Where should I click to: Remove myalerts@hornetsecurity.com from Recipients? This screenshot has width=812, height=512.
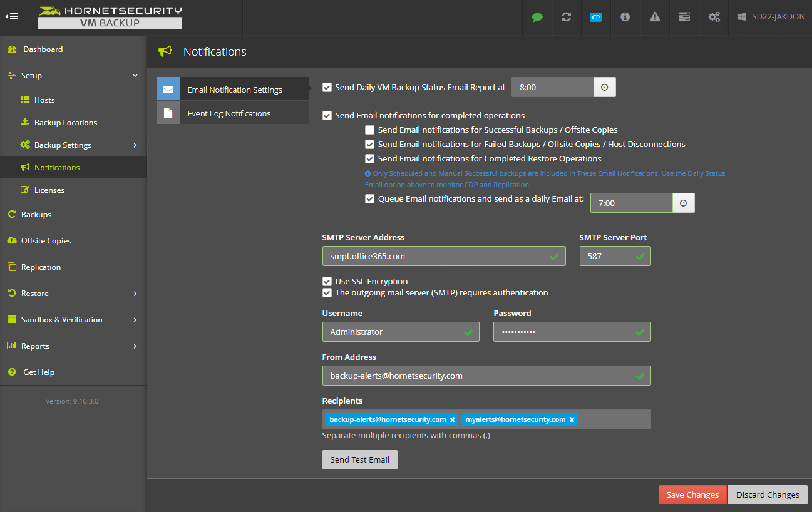coord(571,419)
